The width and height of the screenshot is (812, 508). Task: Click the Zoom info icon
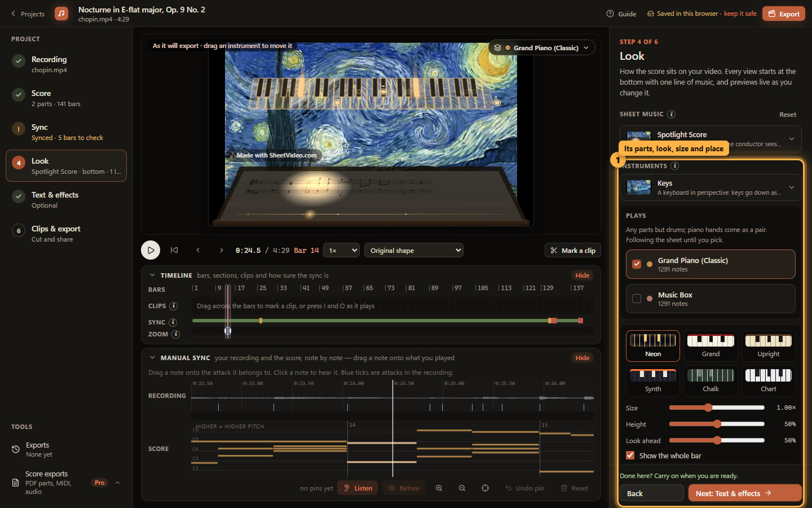click(176, 334)
